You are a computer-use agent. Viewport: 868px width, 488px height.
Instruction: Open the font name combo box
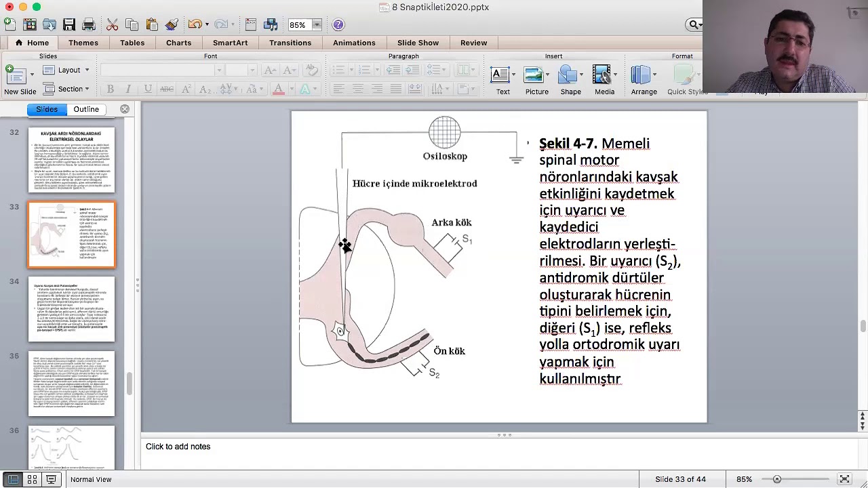[x=162, y=70]
